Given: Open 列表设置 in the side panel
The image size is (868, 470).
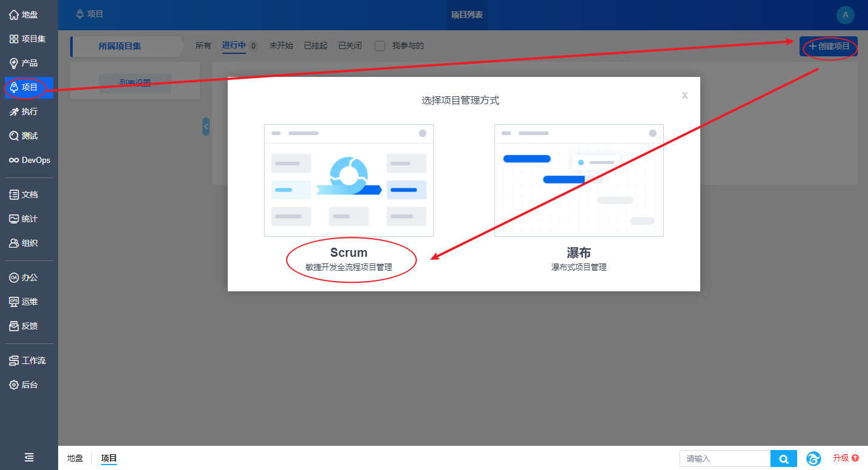Looking at the screenshot, I should [135, 83].
